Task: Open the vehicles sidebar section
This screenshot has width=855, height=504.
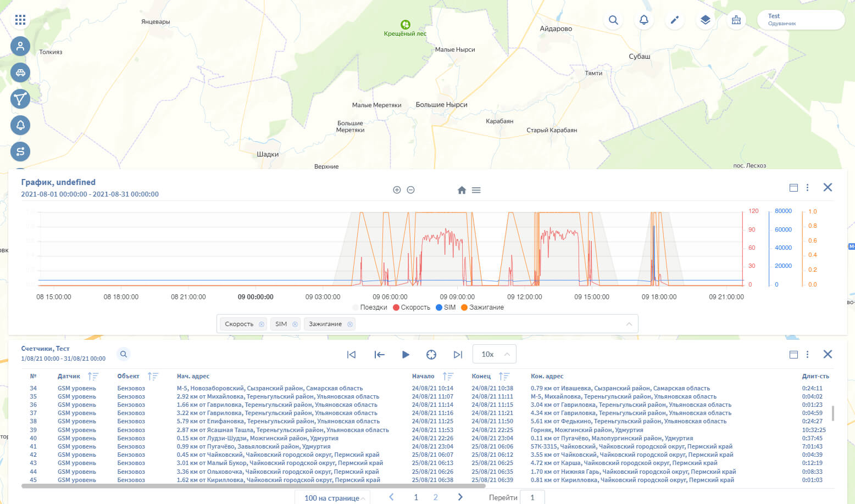Action: pos(20,72)
